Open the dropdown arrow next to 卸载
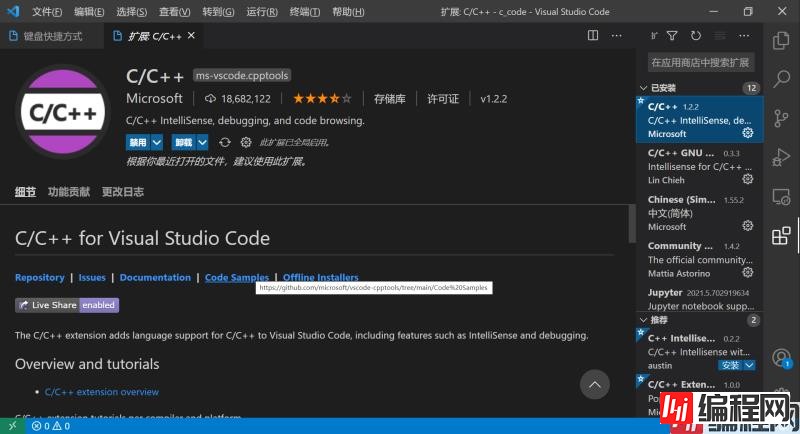Image resolution: width=800 pixels, height=434 pixels. click(203, 142)
